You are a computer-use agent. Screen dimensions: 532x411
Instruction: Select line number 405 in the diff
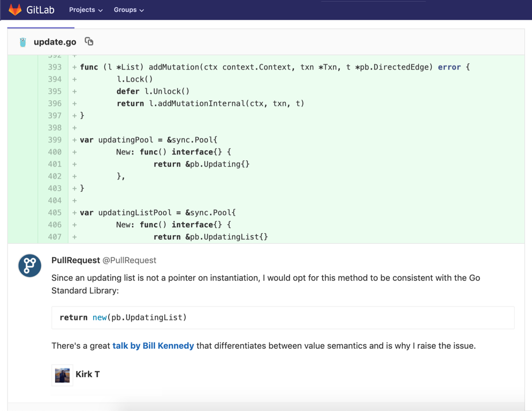pyautogui.click(x=55, y=212)
